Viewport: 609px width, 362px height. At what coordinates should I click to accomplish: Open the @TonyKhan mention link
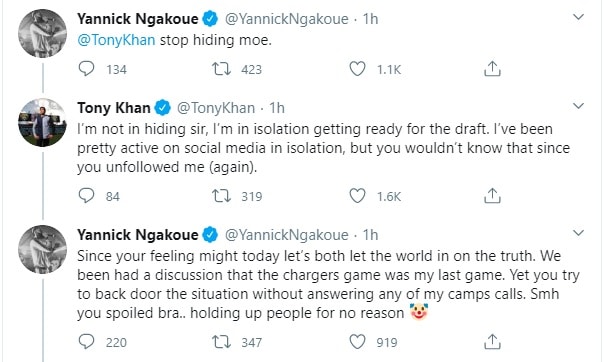pyautogui.click(x=116, y=40)
